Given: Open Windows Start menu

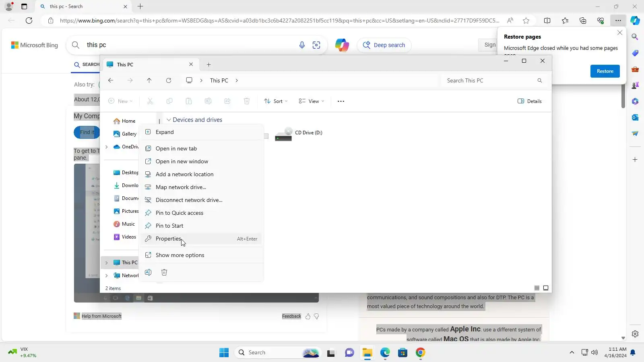Looking at the screenshot, I should tap(224, 353).
